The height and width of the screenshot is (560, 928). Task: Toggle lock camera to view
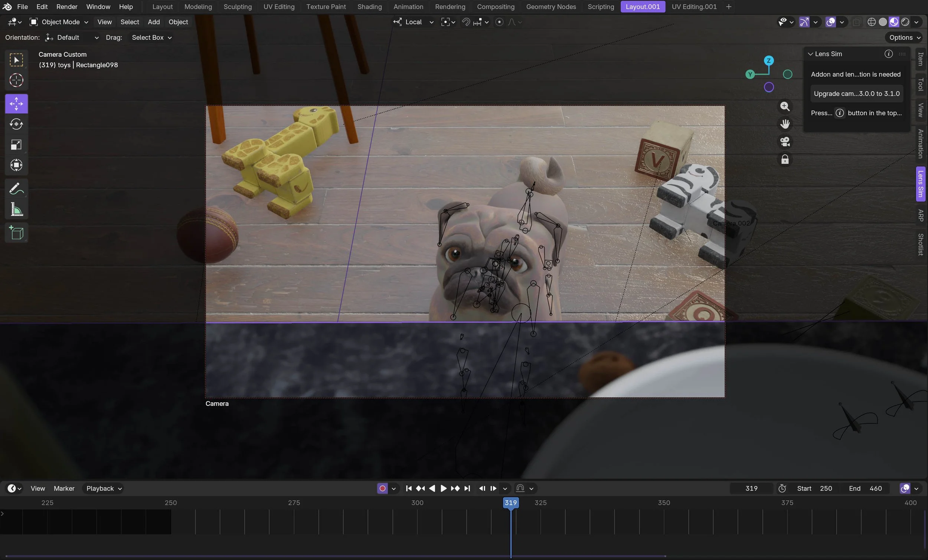[x=785, y=159]
